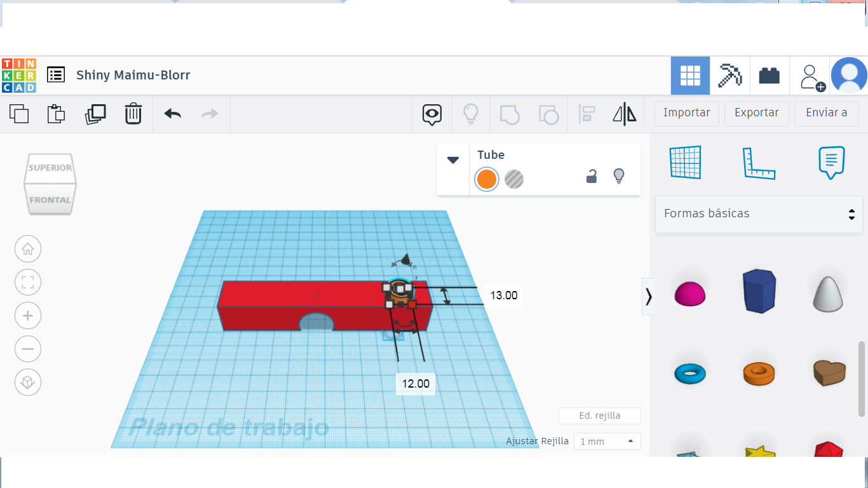The height and width of the screenshot is (488, 868).
Task: Toggle the lock editing padlock
Action: (x=592, y=177)
